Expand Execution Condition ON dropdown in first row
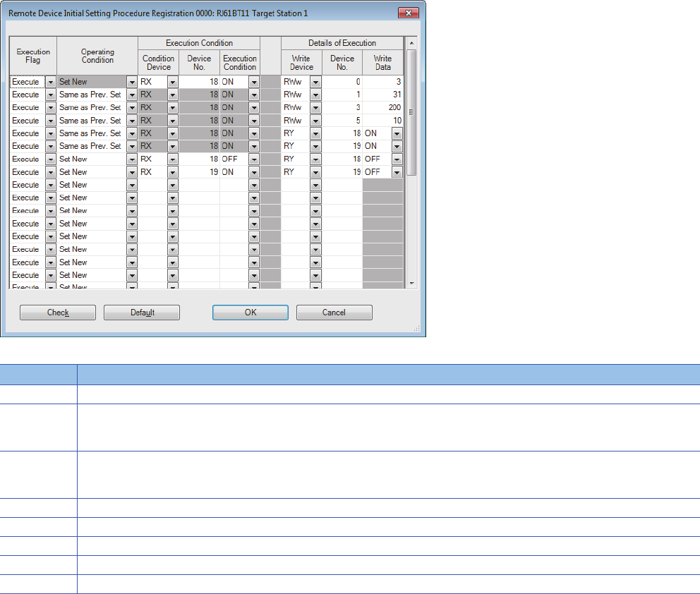700x594 pixels. coord(253,82)
